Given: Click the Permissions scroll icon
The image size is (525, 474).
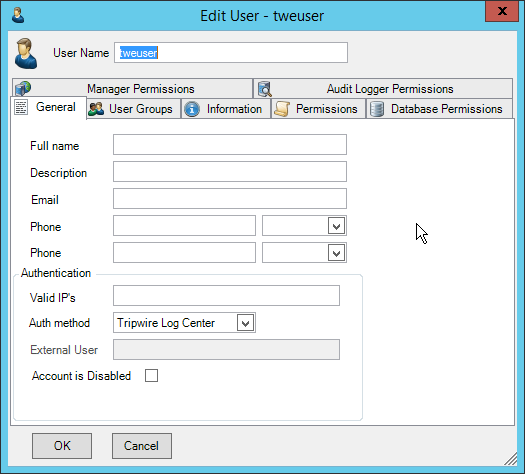Looking at the screenshot, I should [x=282, y=109].
